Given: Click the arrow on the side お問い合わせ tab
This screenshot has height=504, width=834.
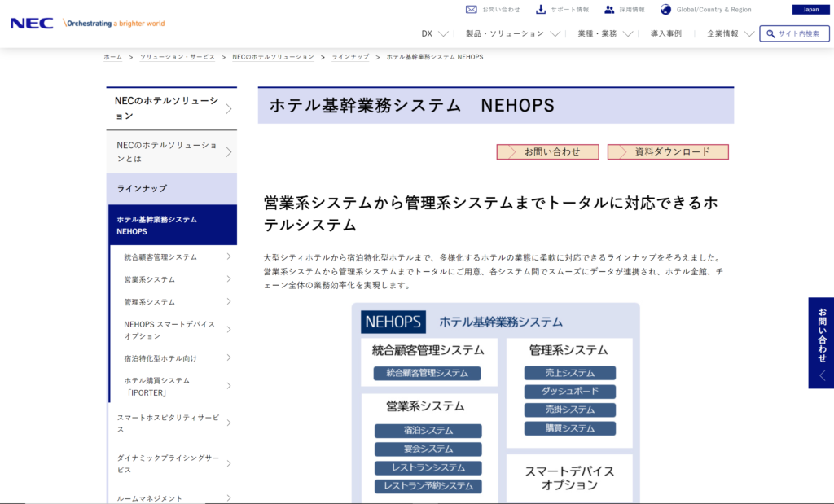Looking at the screenshot, I should (x=823, y=376).
